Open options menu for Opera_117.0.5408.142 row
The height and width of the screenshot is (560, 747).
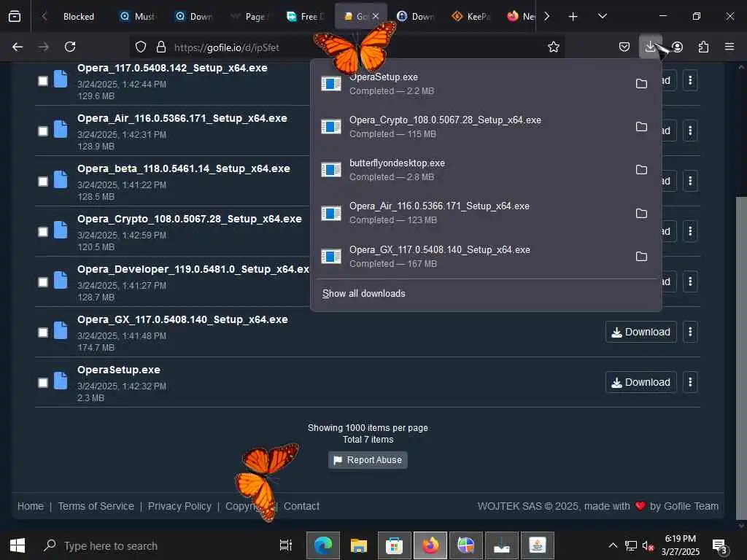click(690, 80)
